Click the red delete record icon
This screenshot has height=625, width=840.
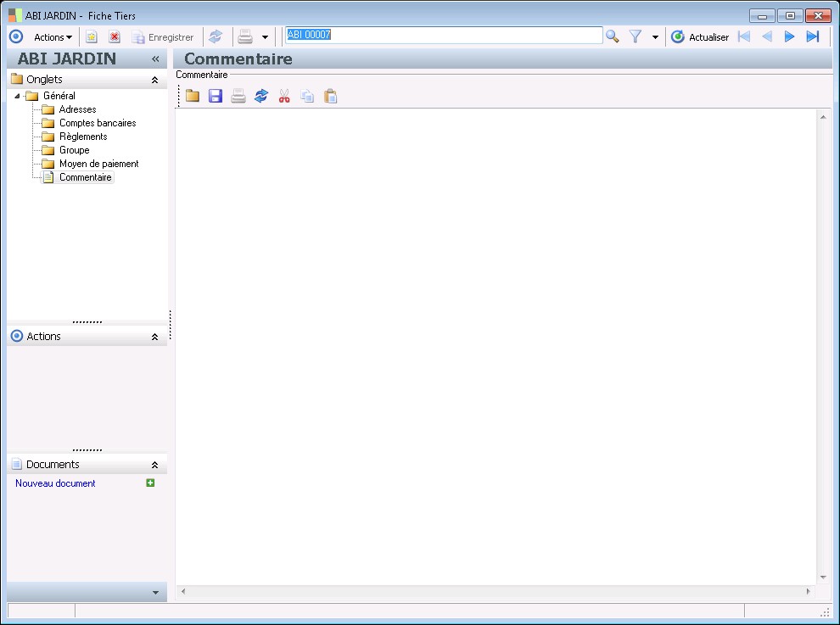[114, 37]
